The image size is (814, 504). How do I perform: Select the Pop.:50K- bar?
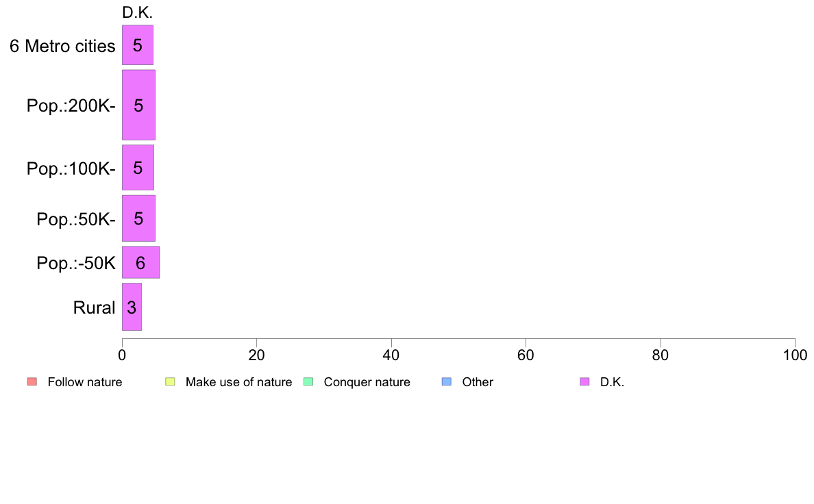[x=138, y=218]
